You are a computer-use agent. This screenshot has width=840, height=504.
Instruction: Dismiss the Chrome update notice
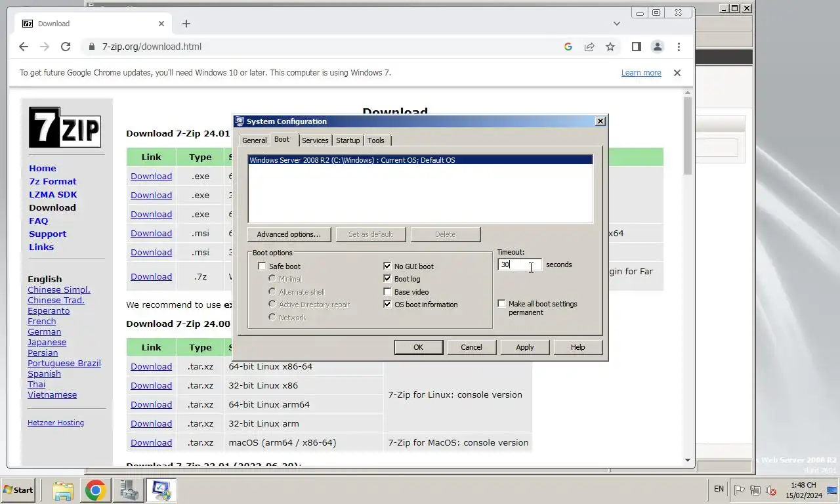pyautogui.click(x=677, y=73)
